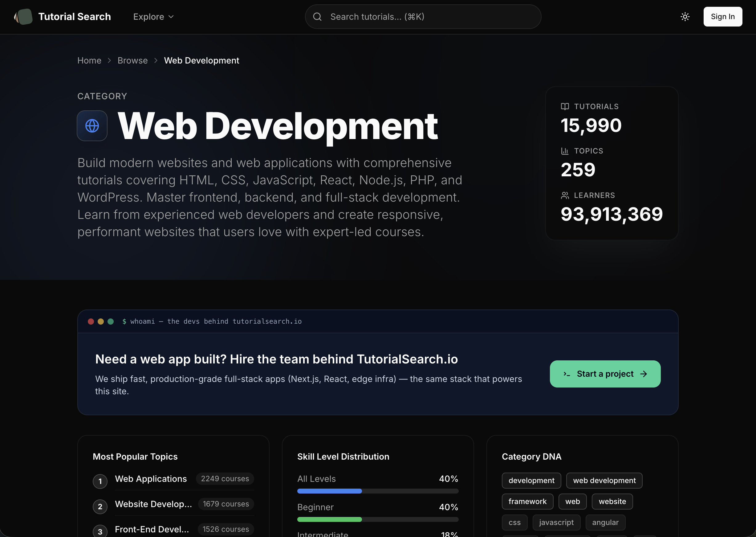756x537 pixels.
Task: Go to Browse breadcrumb
Action: [132, 60]
